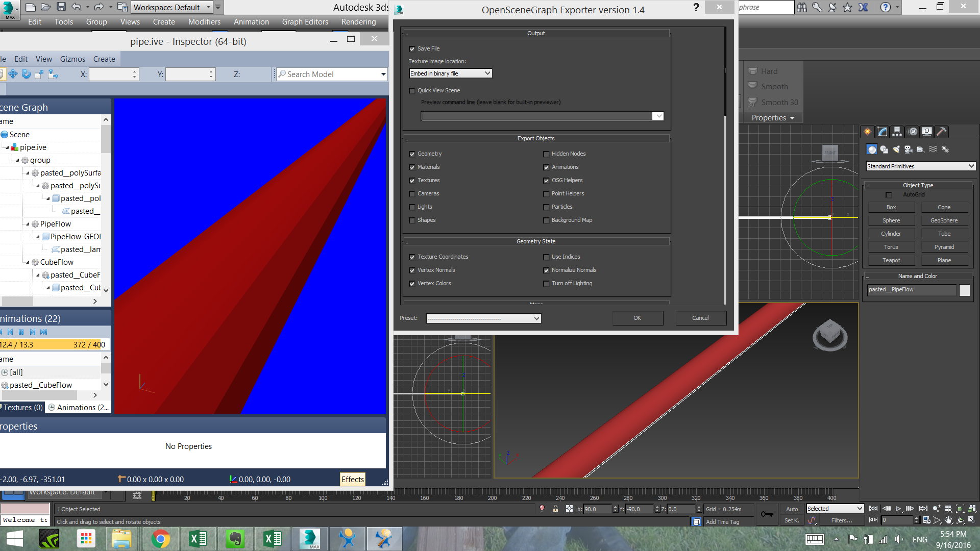
Task: Open file via the 3ds Max folder icon
Action: point(46,7)
